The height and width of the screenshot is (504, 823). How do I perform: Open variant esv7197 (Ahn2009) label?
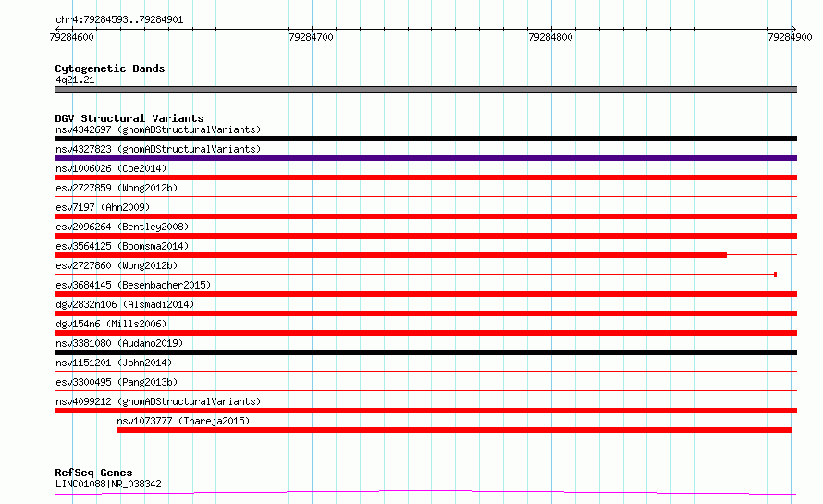pos(103,207)
